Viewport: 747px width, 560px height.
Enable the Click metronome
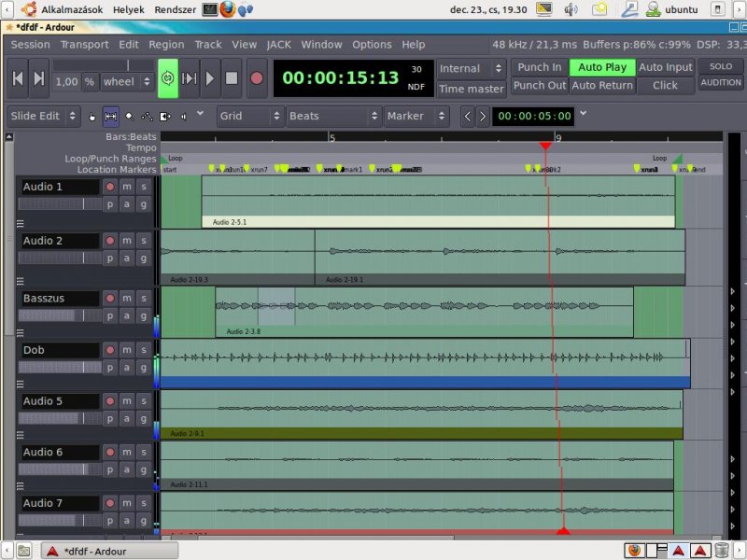point(665,86)
